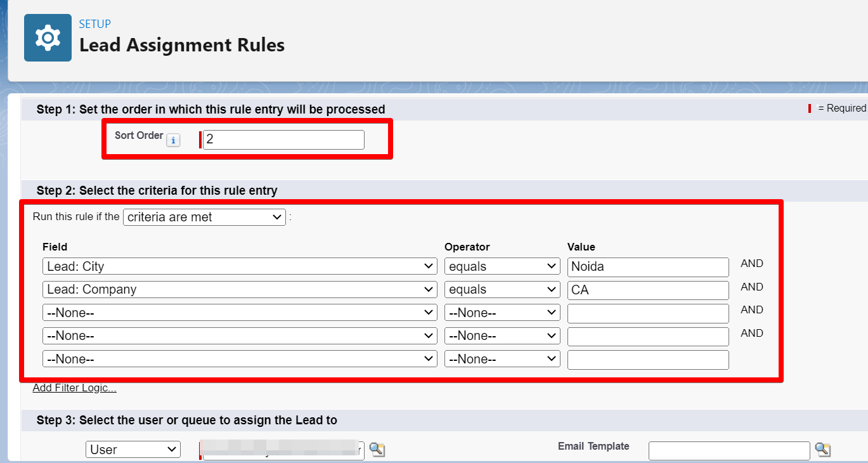Open the fifth --None-- field dropdown
The height and width of the screenshot is (463, 868).
[239, 358]
